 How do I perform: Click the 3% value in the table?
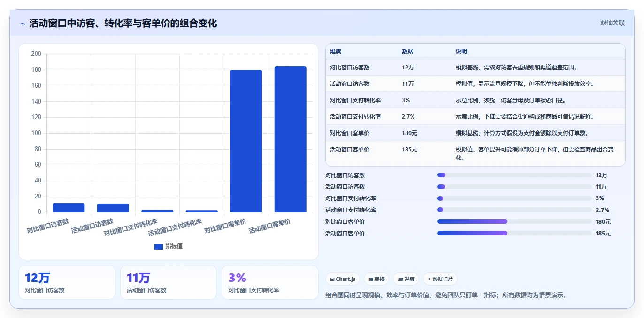pyautogui.click(x=406, y=100)
